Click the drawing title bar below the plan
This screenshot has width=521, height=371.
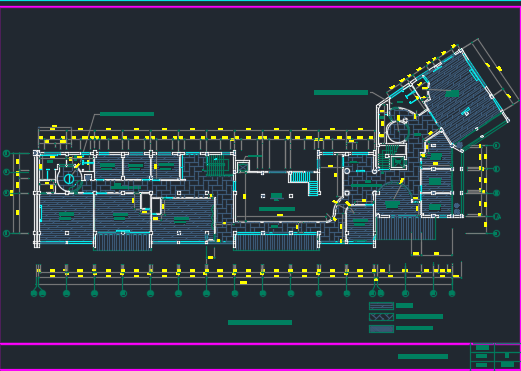tap(260, 322)
